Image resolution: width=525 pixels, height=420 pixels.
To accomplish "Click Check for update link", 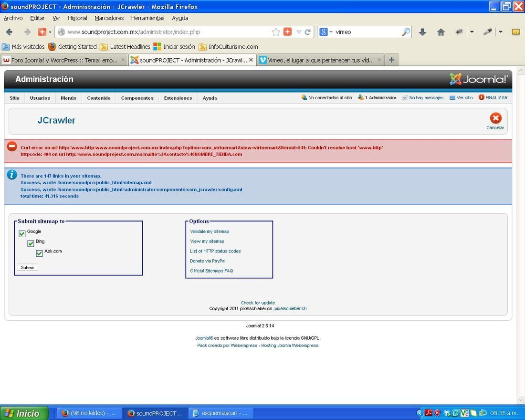I will point(258,303).
